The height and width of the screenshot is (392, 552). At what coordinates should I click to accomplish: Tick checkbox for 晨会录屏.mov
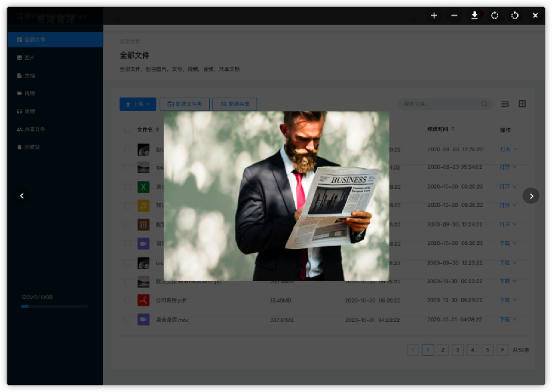pos(128,319)
